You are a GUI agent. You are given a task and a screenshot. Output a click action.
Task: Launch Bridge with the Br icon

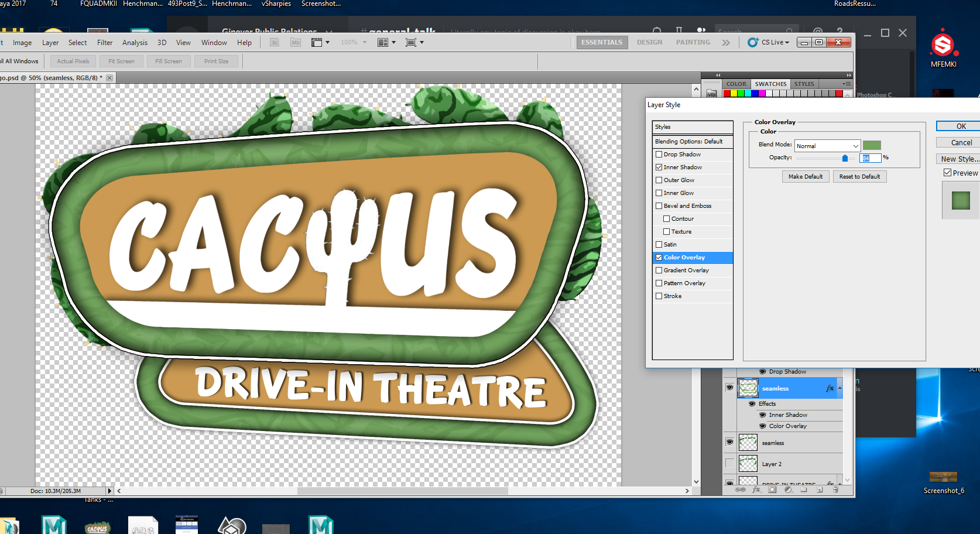(x=274, y=42)
